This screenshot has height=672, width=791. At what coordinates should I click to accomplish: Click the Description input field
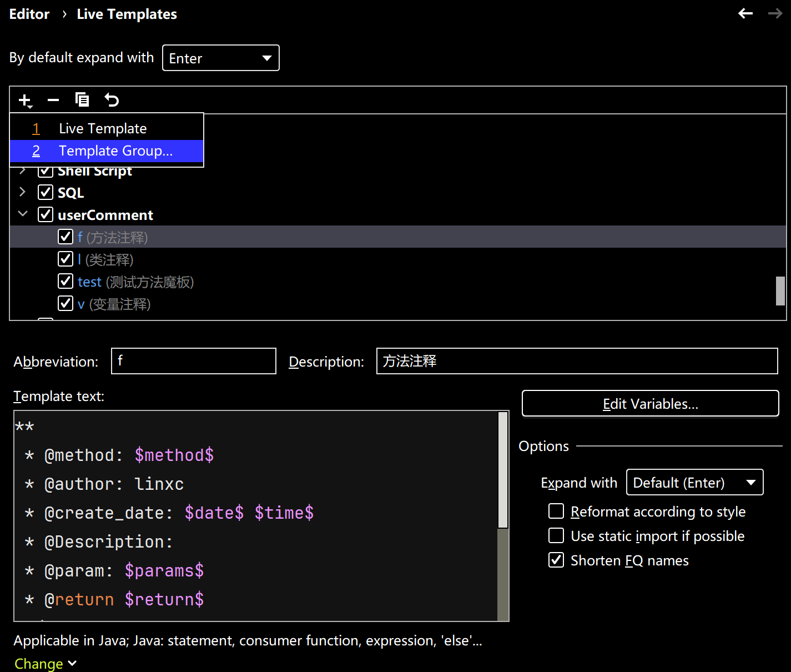577,361
